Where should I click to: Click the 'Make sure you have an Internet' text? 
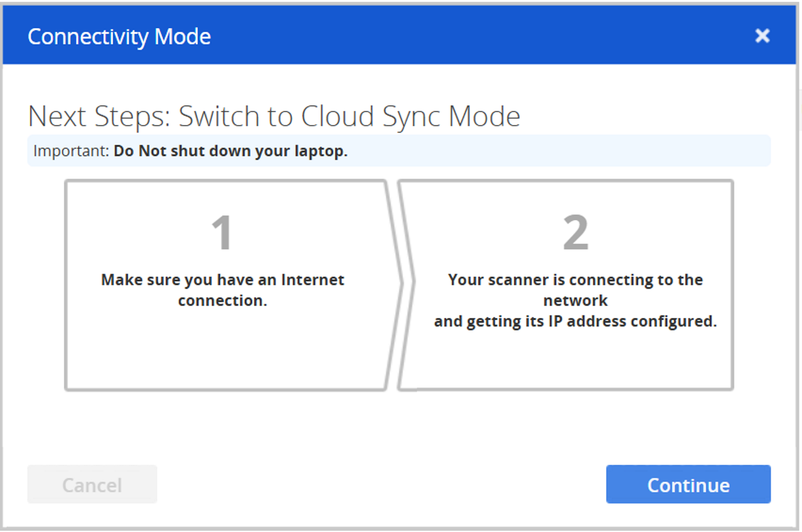[223, 280]
